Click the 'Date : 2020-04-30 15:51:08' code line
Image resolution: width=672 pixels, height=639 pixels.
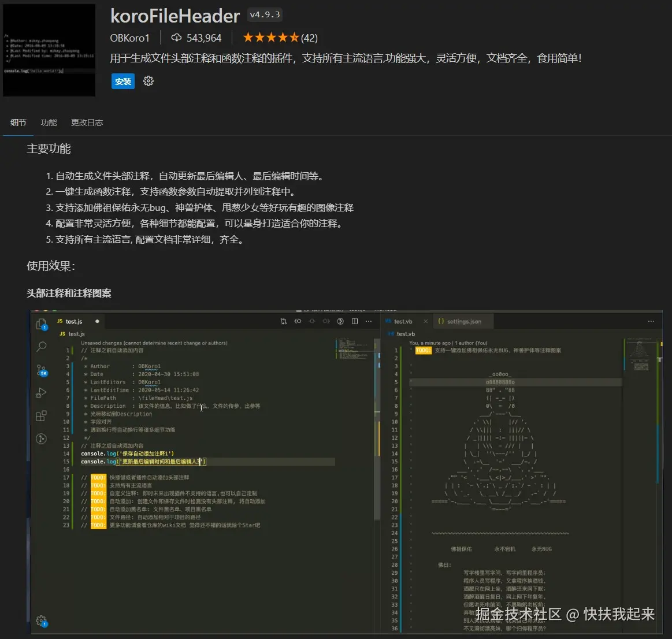[142, 374]
